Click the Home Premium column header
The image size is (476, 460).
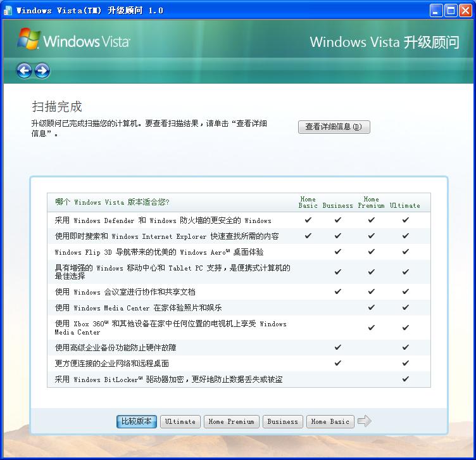371,202
